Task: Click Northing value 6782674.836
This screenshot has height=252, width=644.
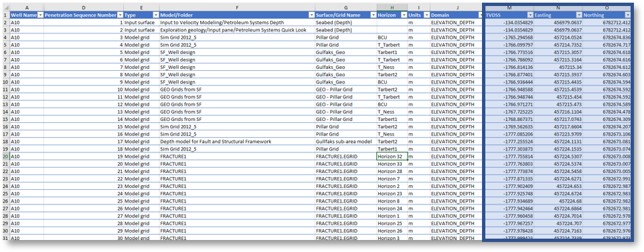Action: click(x=607, y=37)
